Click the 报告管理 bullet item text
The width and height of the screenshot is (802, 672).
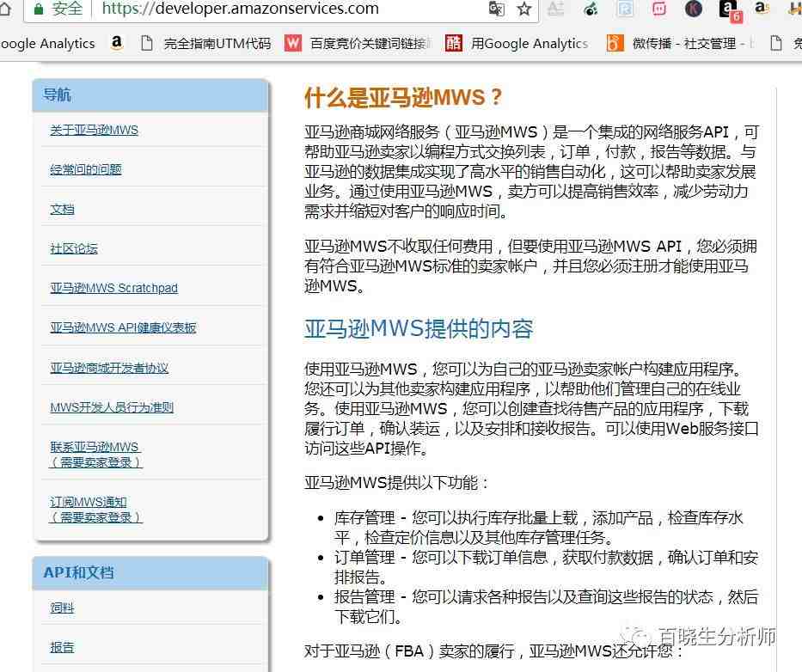(546, 607)
